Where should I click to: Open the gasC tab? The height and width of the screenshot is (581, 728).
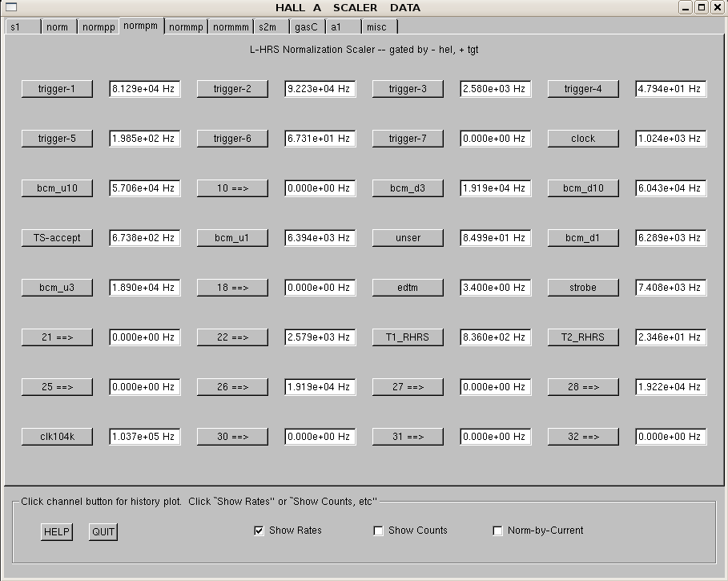click(308, 27)
